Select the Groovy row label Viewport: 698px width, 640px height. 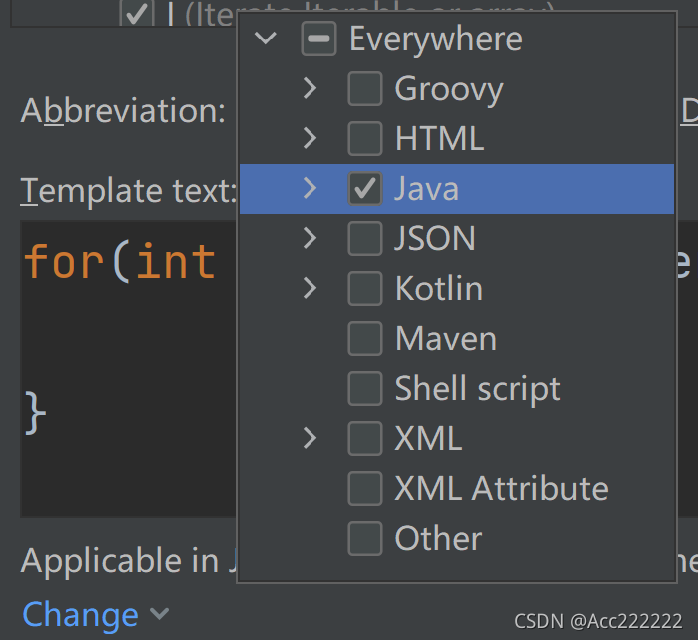tap(449, 90)
